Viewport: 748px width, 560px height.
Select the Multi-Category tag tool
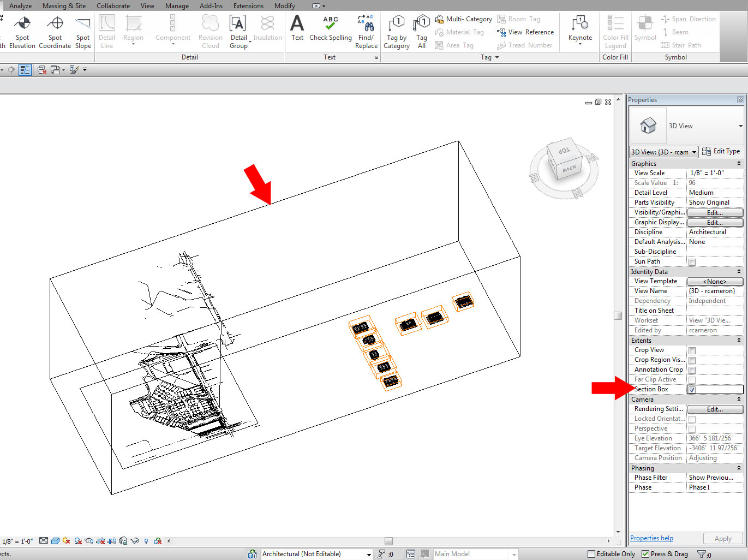[x=463, y=19]
